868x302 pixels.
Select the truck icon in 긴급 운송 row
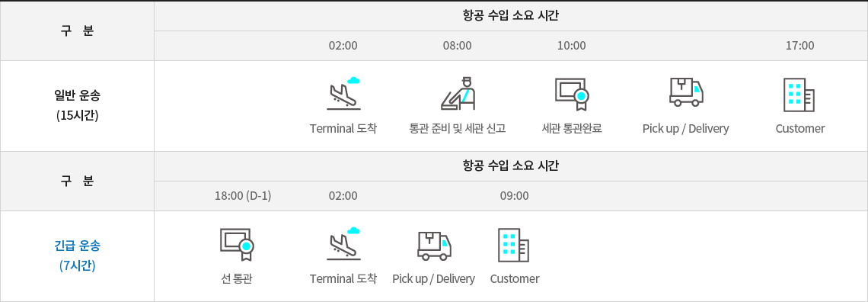coord(434,246)
